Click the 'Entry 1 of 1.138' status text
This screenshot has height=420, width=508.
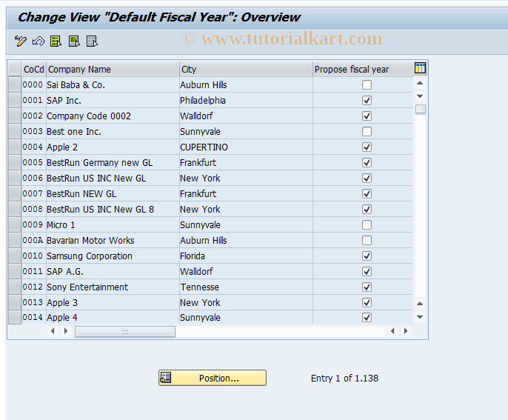344,379
